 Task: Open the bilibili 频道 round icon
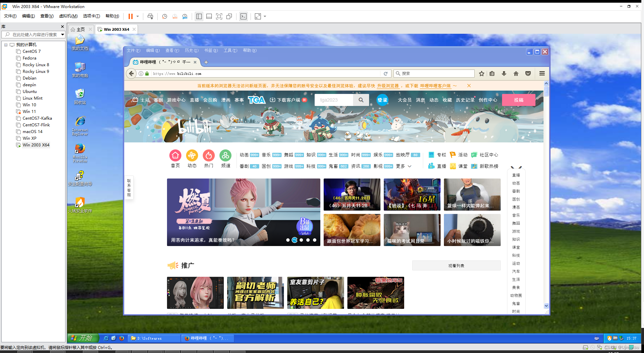click(225, 155)
